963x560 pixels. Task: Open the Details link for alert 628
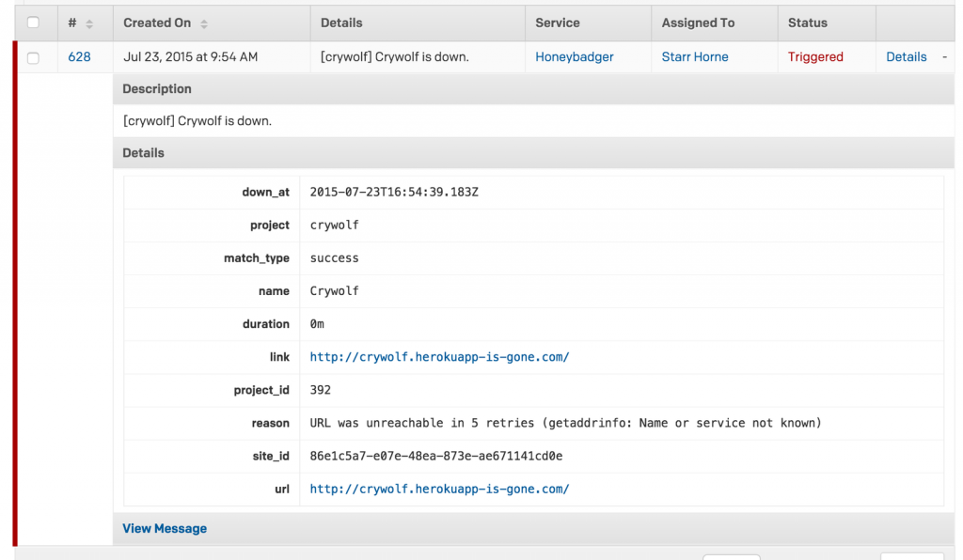906,56
